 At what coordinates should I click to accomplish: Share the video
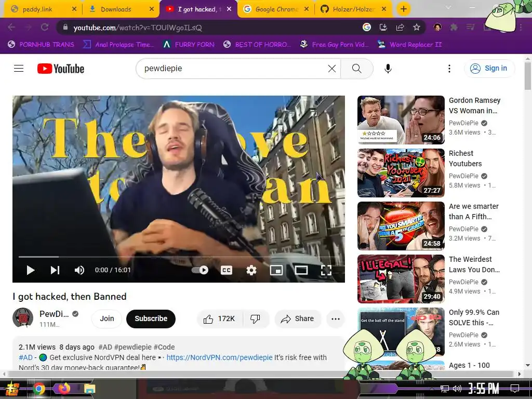coord(298,318)
